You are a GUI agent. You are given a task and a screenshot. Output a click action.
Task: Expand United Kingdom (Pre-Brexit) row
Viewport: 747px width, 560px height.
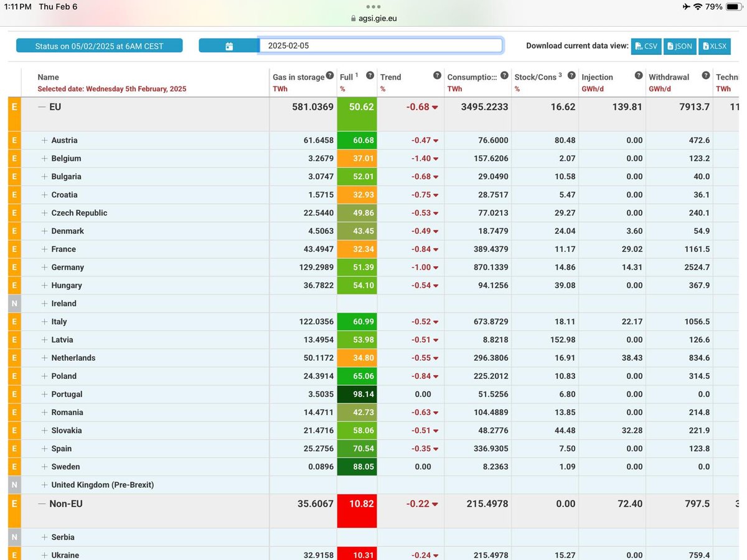click(x=45, y=485)
